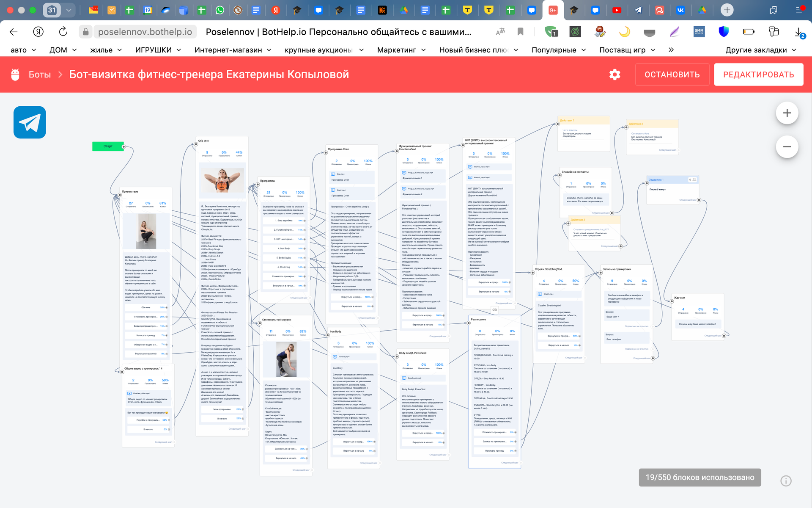Switch to the VK tab
The image size is (812, 508).
[680, 10]
